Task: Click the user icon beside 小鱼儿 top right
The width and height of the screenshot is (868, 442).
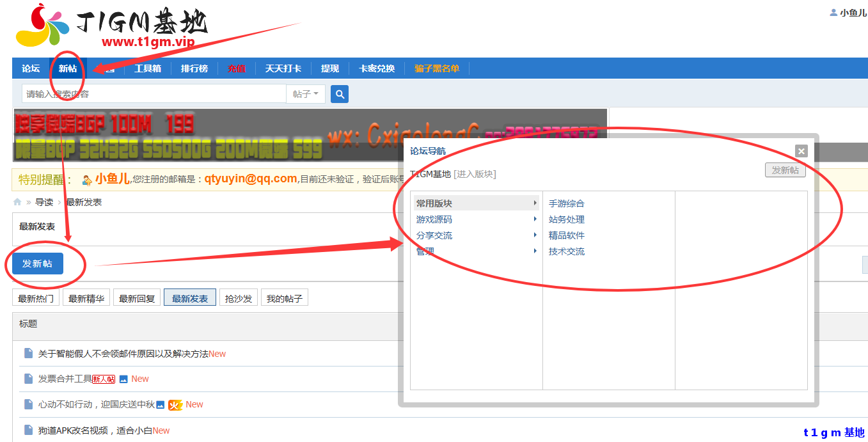Action: (833, 12)
